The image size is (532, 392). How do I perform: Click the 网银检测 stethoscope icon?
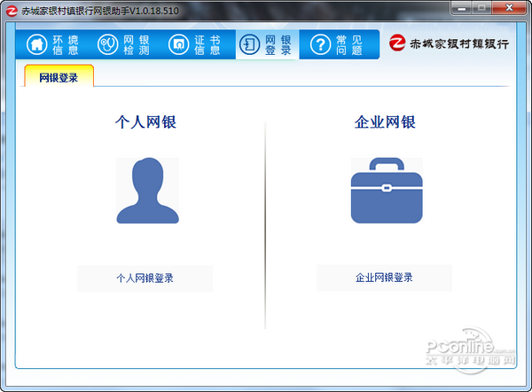pos(107,45)
